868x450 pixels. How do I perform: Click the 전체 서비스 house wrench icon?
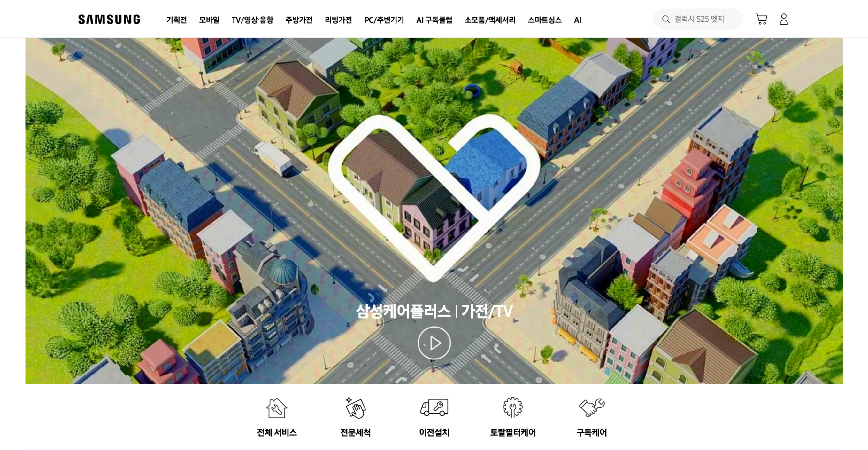click(277, 408)
